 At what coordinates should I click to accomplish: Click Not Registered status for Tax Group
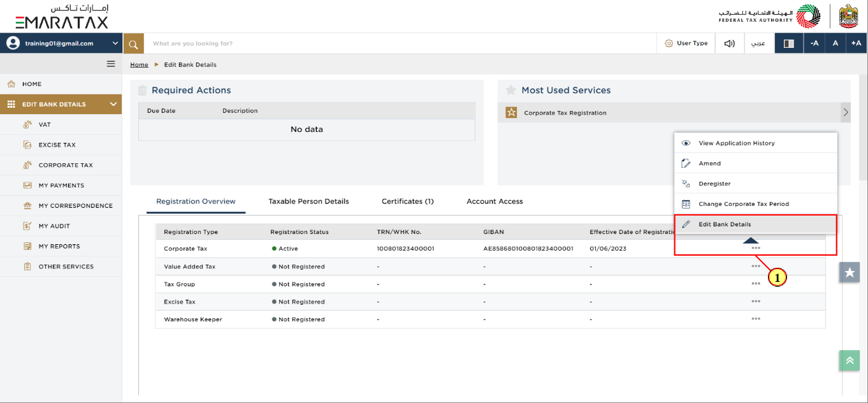click(298, 284)
